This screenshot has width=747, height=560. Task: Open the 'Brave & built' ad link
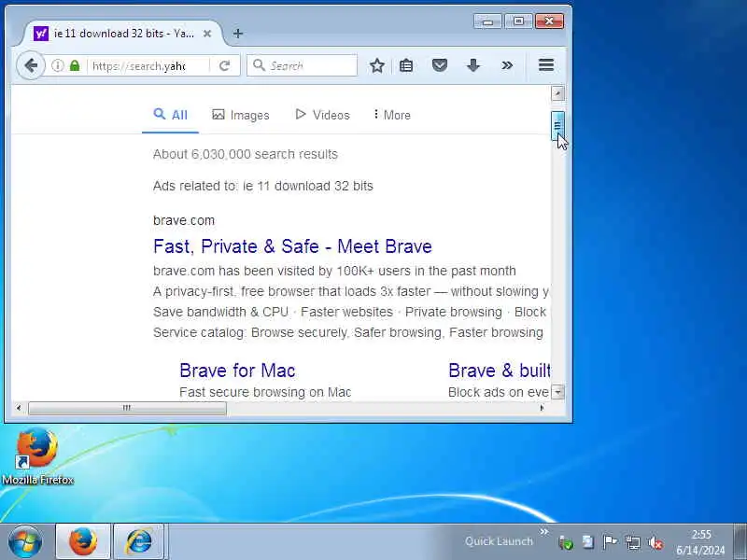[x=500, y=371]
